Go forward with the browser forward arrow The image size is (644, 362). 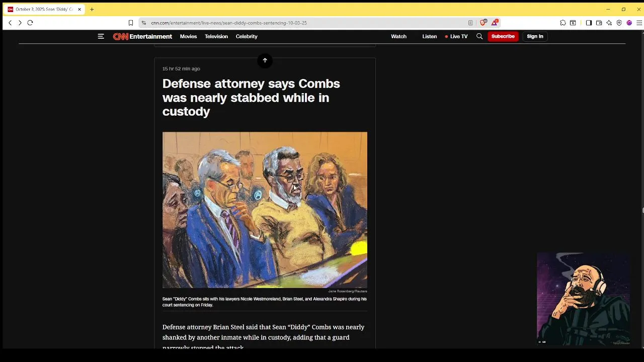pyautogui.click(x=20, y=23)
